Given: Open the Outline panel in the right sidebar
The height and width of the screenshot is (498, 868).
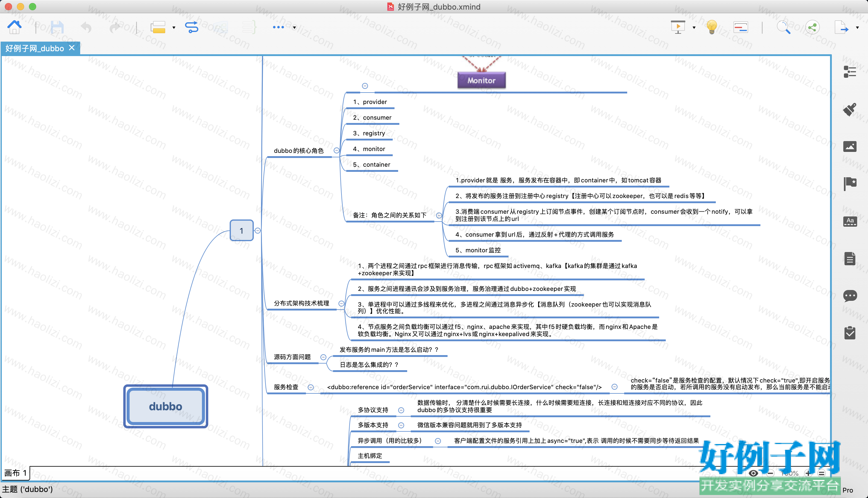Looking at the screenshot, I should (850, 71).
